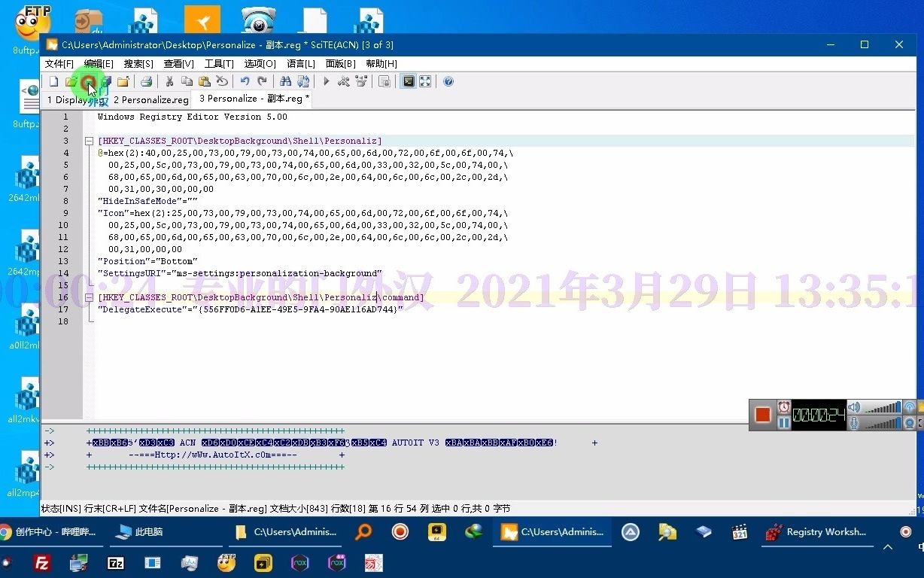Screen dimensions: 924x578
Task: Open Find dialog via binoculars toolbar icon
Action: [287, 81]
